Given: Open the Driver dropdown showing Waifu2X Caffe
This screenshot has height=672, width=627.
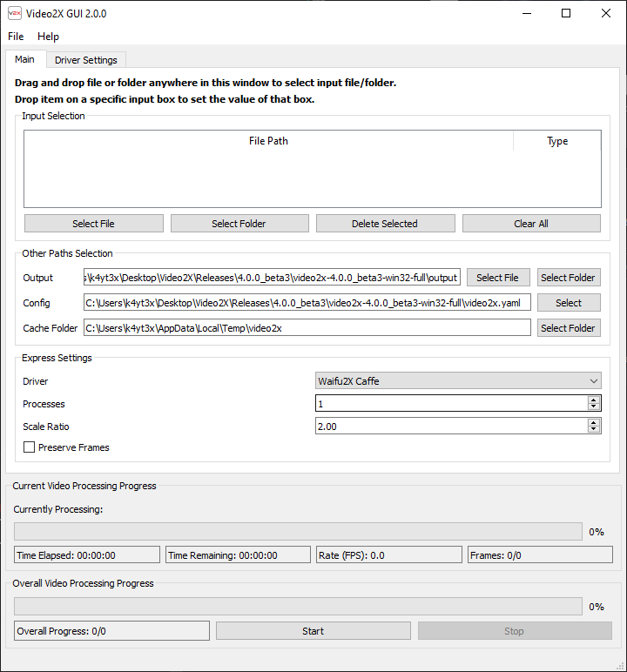Looking at the screenshot, I should coord(458,381).
